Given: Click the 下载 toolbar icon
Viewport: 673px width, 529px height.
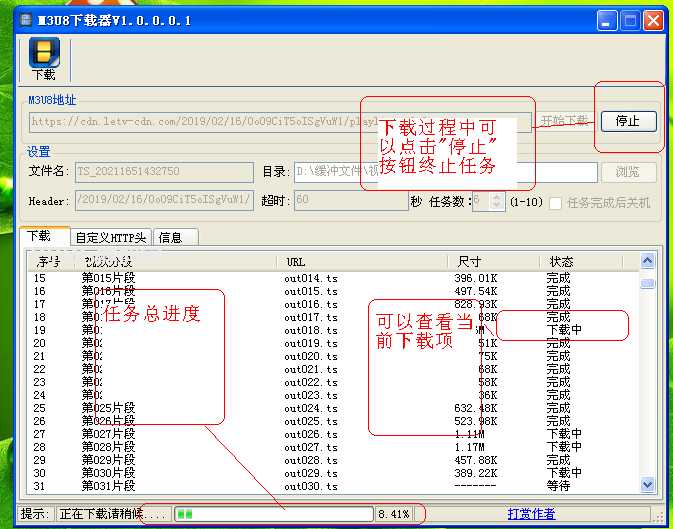Looking at the screenshot, I should (x=44, y=58).
